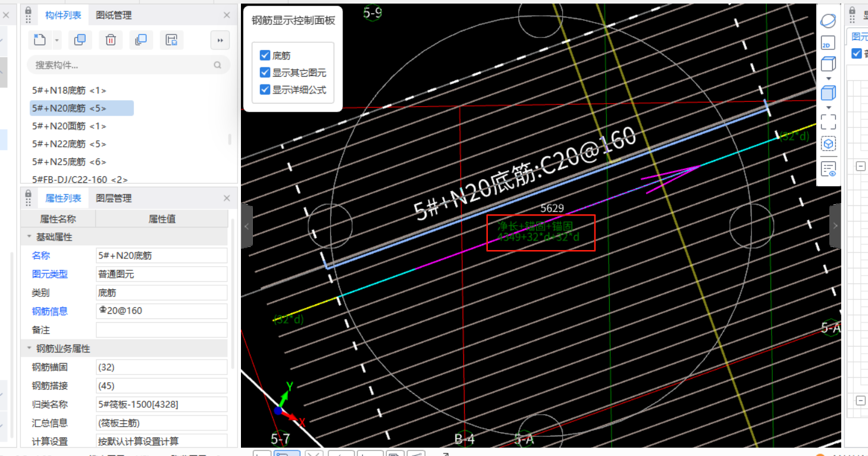Select 5#+N20面筋 <1> in list
This screenshot has height=456, width=868.
click(69, 126)
